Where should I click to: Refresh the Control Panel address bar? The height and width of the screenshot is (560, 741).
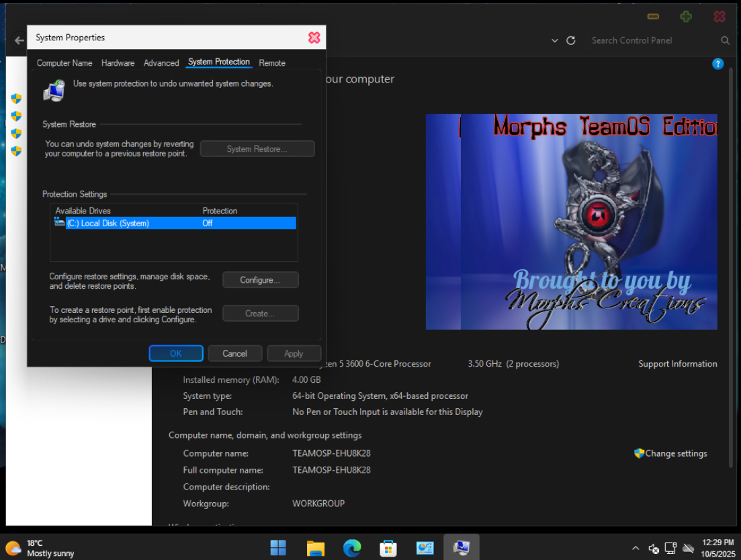[x=571, y=40]
